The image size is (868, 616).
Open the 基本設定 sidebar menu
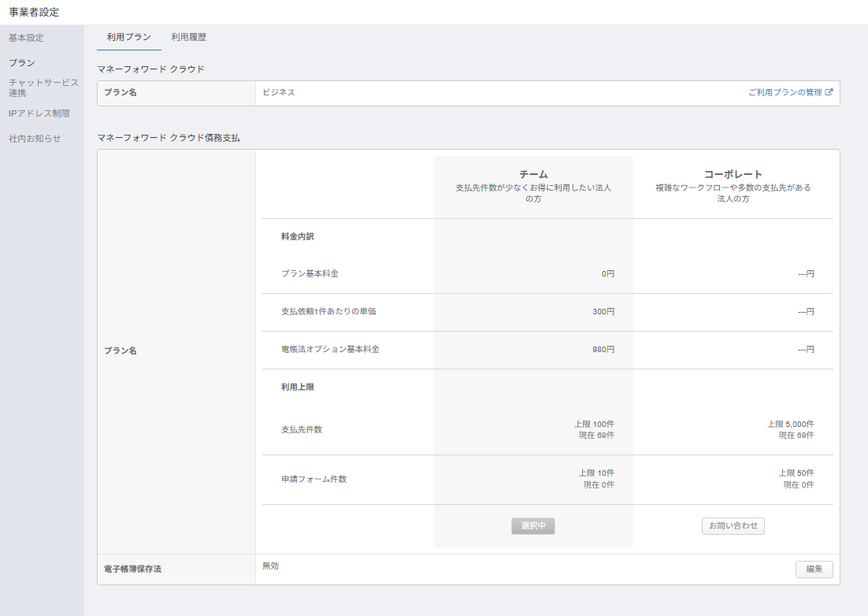tap(26, 38)
